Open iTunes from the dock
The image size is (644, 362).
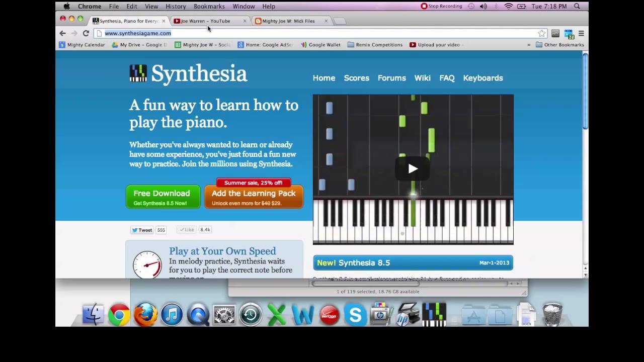pos(172,315)
